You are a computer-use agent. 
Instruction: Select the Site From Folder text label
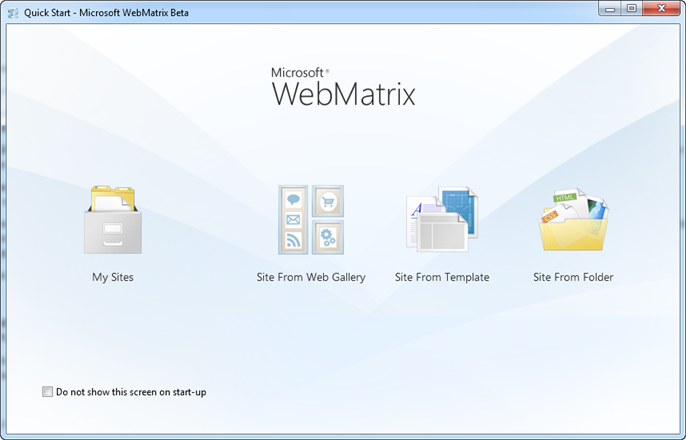[573, 277]
